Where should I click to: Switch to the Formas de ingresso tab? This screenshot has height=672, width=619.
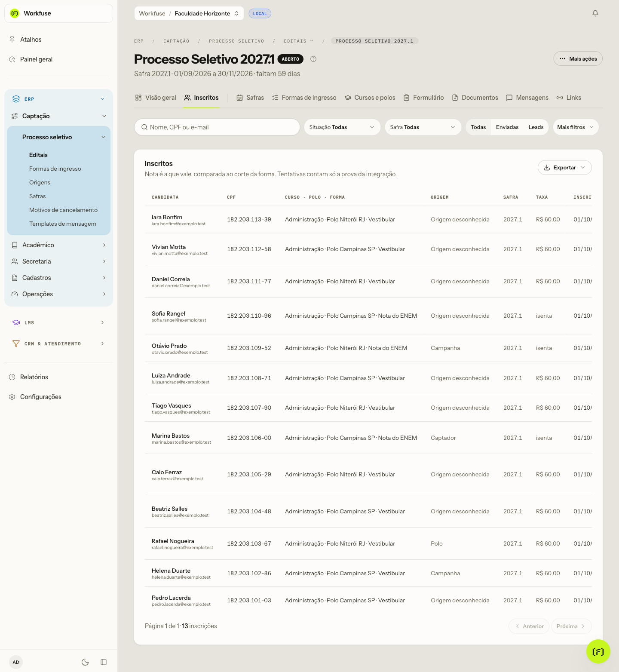tap(304, 98)
